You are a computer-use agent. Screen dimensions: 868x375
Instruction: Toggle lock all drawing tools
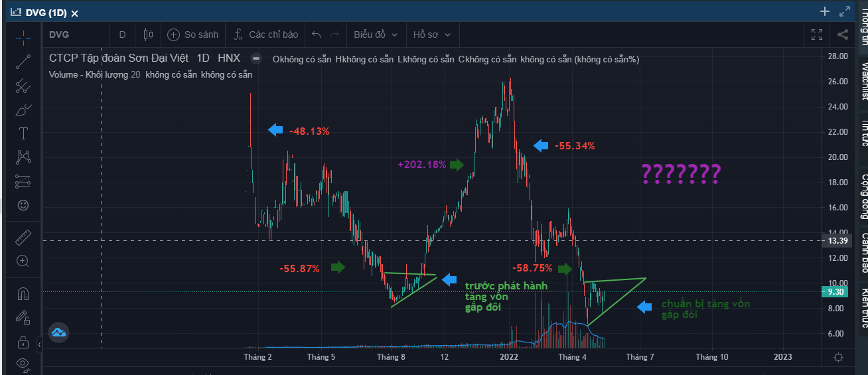pyautogui.click(x=23, y=342)
